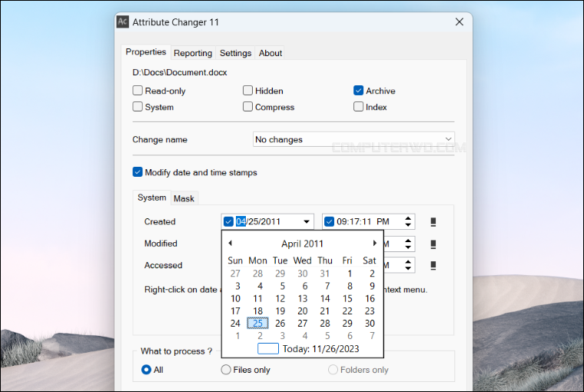Viewport: 584px width, 392px height.
Task: Click the Modified label
Action: [161, 244]
